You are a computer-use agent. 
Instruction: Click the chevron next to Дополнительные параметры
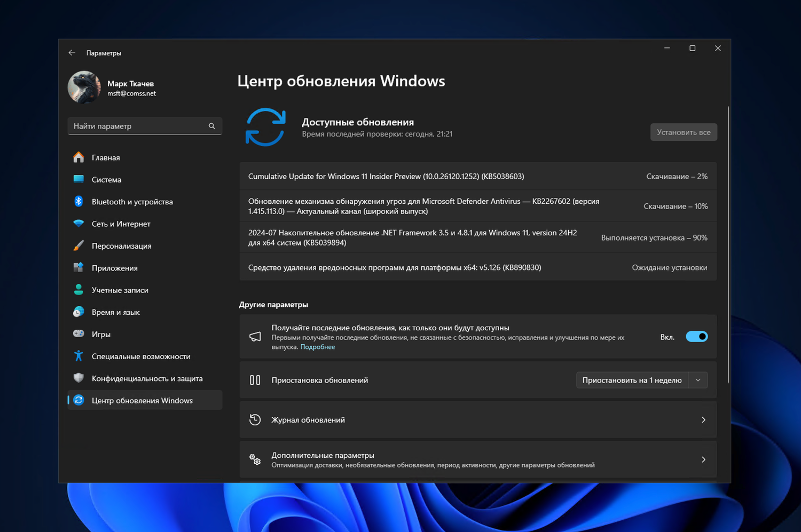(x=703, y=459)
